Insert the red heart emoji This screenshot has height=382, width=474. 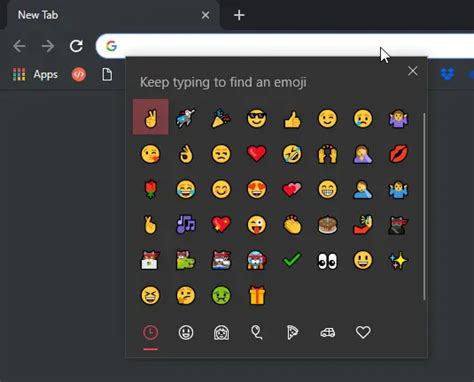[x=256, y=154]
